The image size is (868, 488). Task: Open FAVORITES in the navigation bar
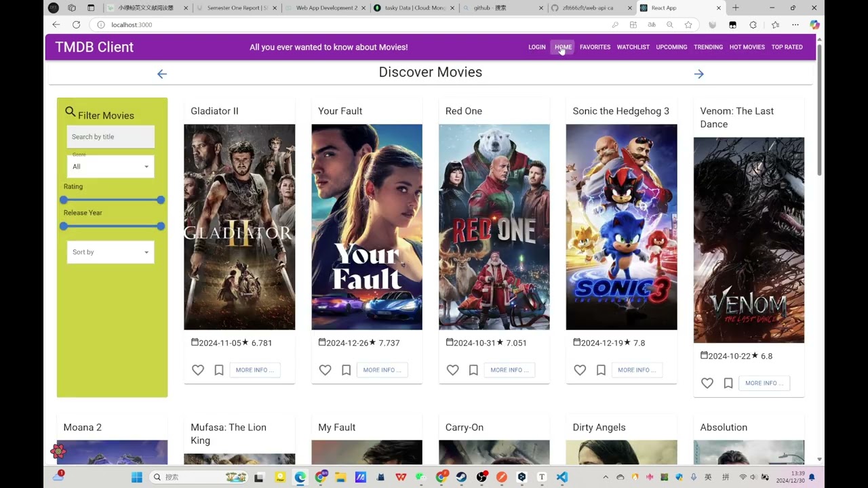click(x=595, y=47)
